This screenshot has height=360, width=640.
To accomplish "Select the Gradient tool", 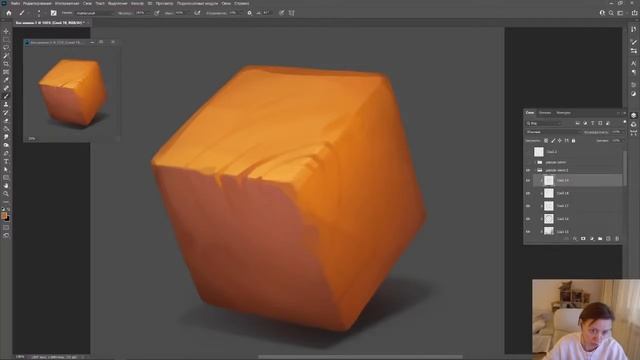I will click(x=6, y=129).
